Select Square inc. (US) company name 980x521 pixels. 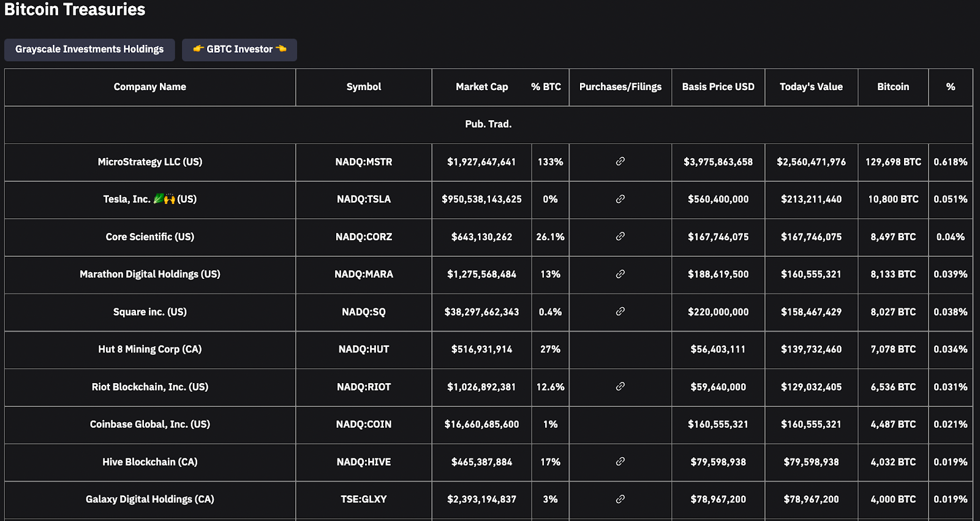pos(150,312)
